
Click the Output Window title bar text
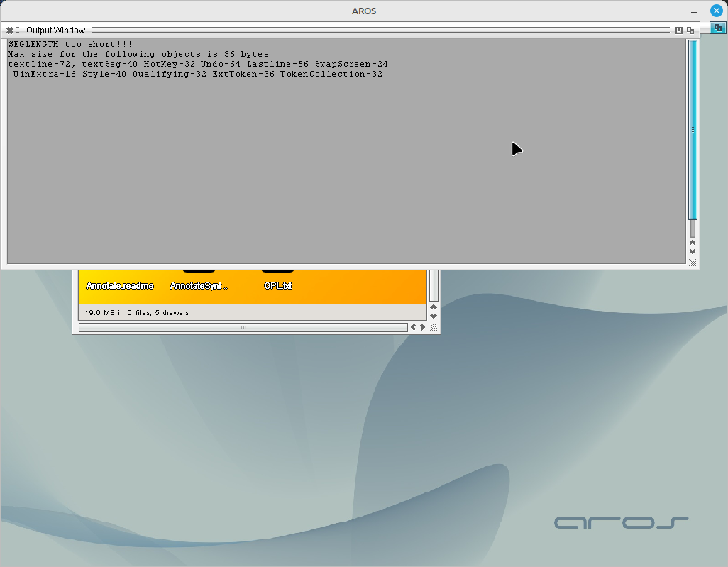[x=55, y=31]
